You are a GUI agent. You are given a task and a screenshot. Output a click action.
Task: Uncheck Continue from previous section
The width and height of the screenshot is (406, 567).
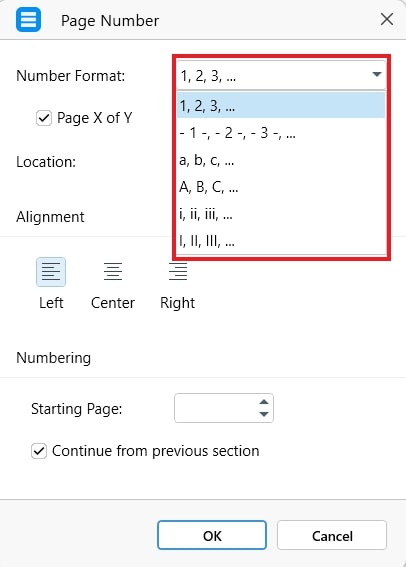tap(39, 451)
